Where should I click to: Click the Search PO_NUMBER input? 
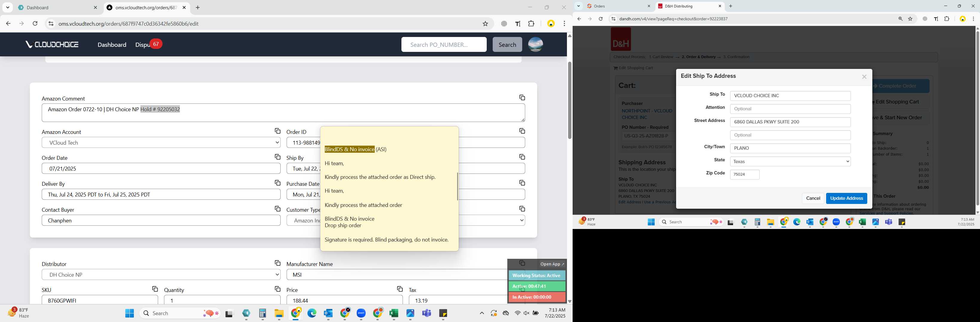point(443,44)
